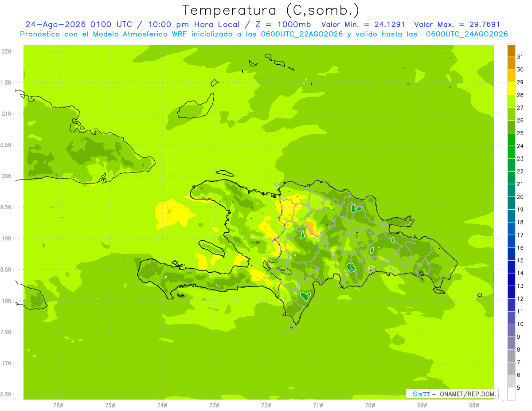Click the colorbar value label "5"
Image resolution: width=532 pixels, height=411 pixels.
coord(519,388)
